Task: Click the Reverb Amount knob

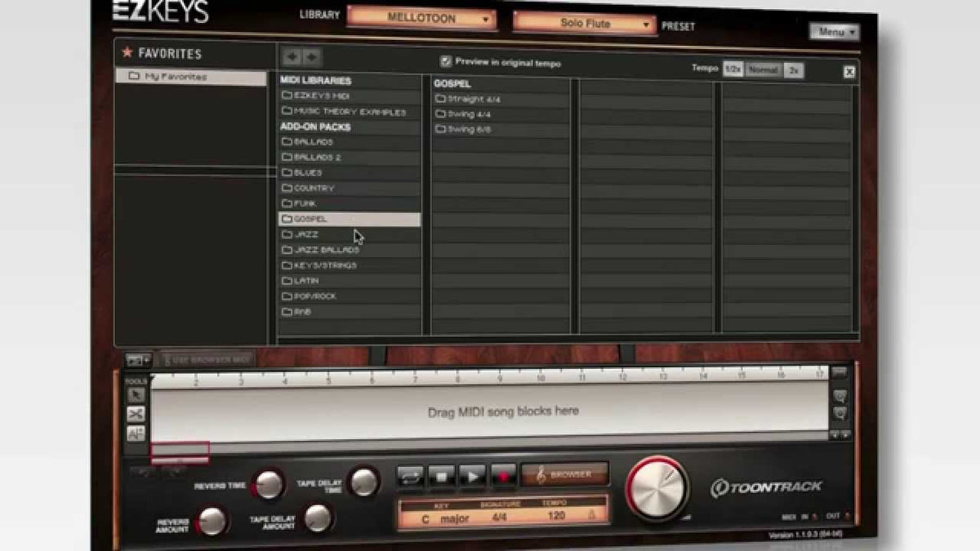Action: point(213,520)
